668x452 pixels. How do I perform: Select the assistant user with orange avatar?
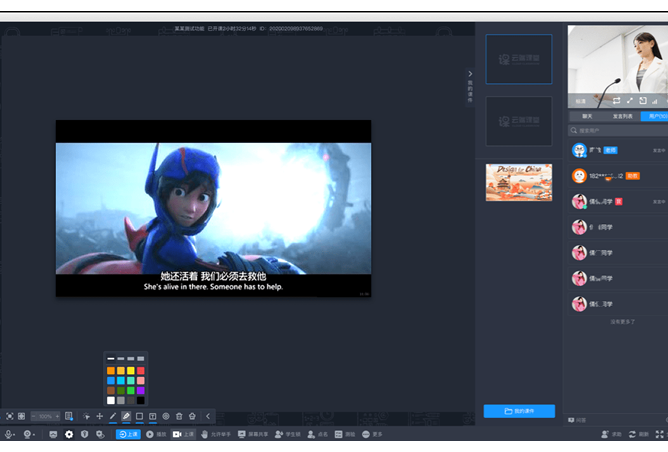click(619, 176)
